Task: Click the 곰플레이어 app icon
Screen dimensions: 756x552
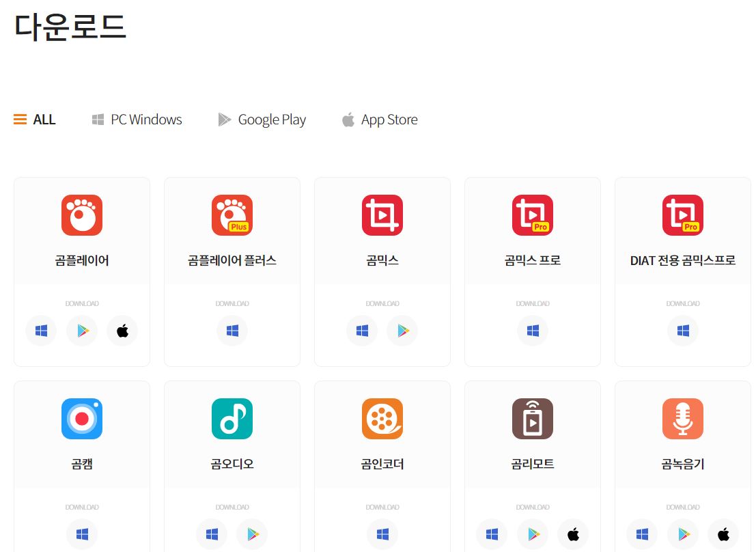Action: click(82, 215)
